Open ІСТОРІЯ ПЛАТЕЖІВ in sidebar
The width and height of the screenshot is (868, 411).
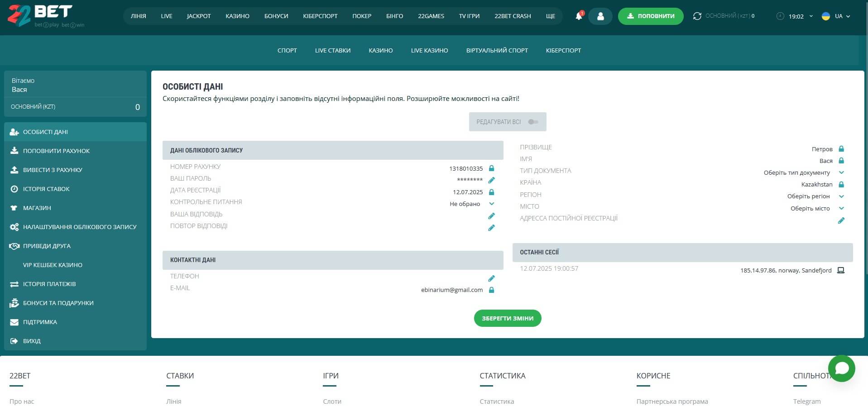tap(75, 284)
